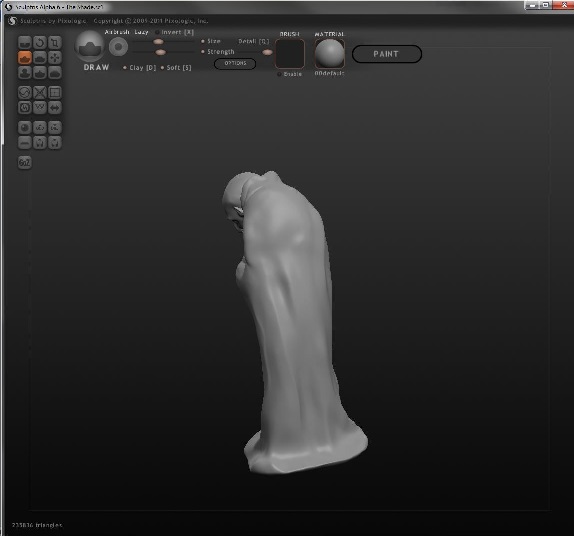Select the Scale tool icon
The height and width of the screenshot is (536, 574).
[55, 42]
